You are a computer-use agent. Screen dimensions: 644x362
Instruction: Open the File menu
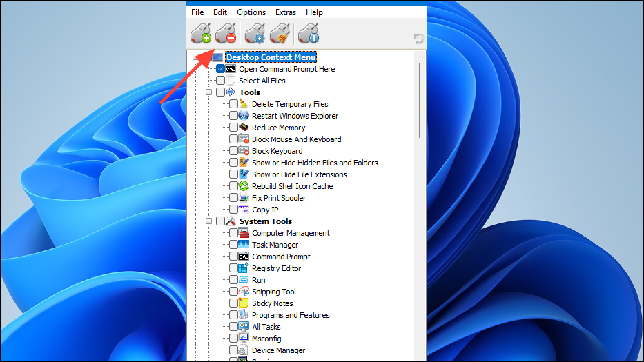tap(197, 12)
